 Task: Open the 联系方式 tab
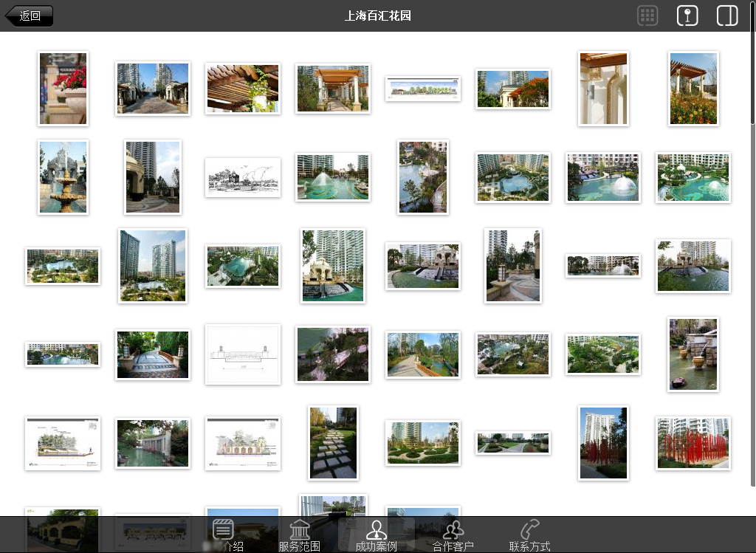click(529, 535)
